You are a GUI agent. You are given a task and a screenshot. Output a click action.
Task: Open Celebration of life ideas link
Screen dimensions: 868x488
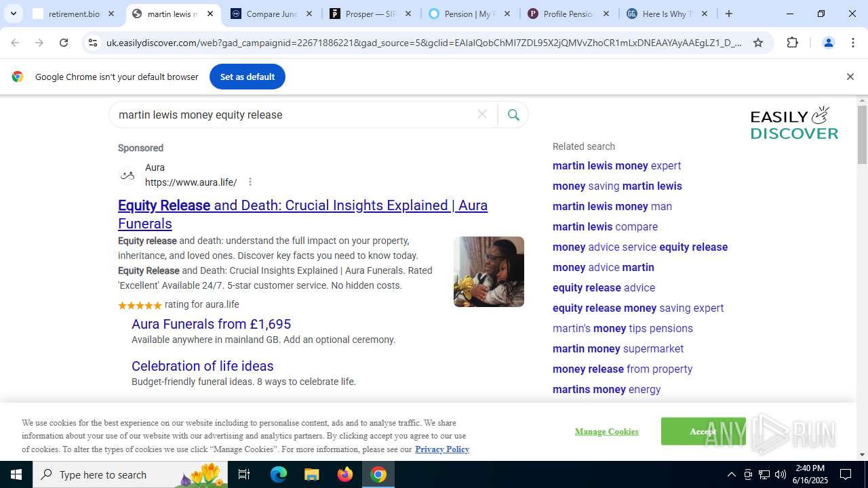(202, 366)
